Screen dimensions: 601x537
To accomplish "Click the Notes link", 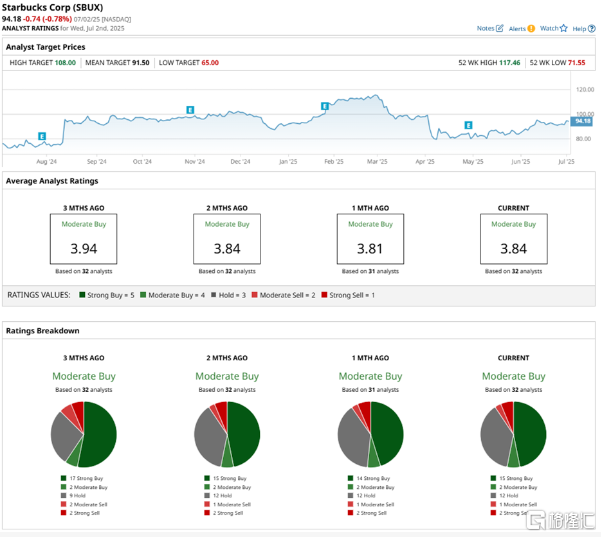I will click(x=485, y=28).
